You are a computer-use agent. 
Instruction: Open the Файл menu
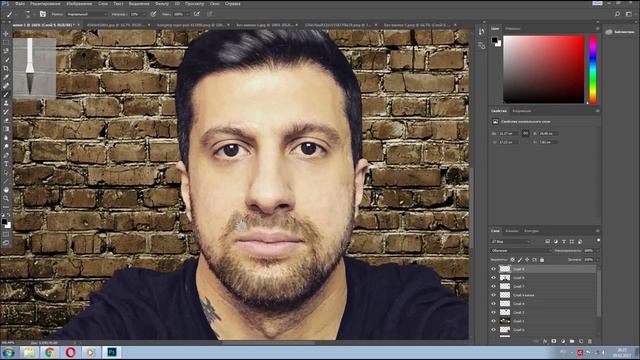pos(20,4)
